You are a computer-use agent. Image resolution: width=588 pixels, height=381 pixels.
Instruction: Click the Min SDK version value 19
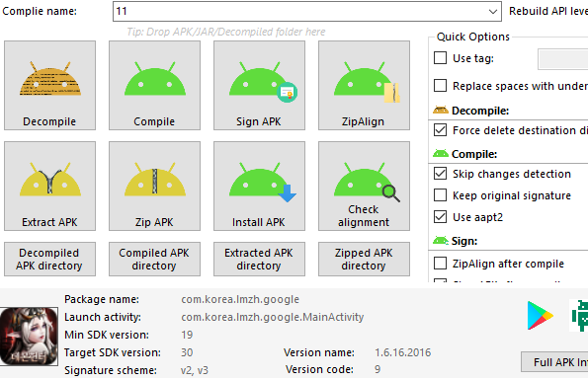187,335
